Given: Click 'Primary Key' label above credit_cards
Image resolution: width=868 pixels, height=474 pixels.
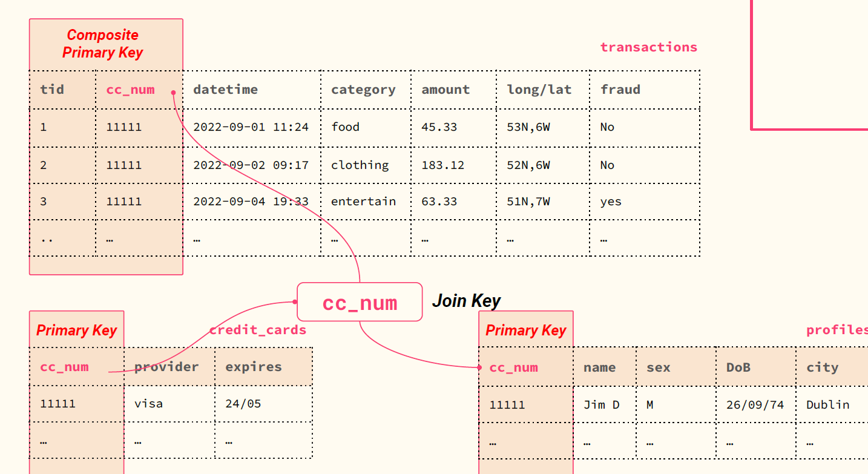Looking at the screenshot, I should (x=76, y=331).
